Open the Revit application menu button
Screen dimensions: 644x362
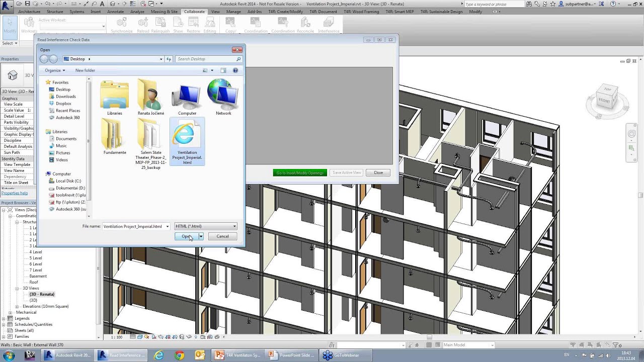pyautogui.click(x=7, y=7)
